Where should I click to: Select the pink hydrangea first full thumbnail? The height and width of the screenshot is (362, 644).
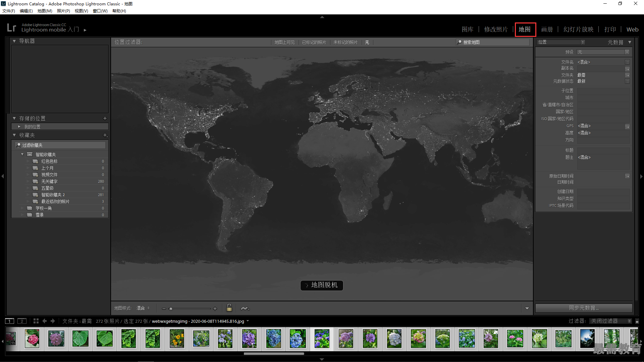[x=32, y=338]
